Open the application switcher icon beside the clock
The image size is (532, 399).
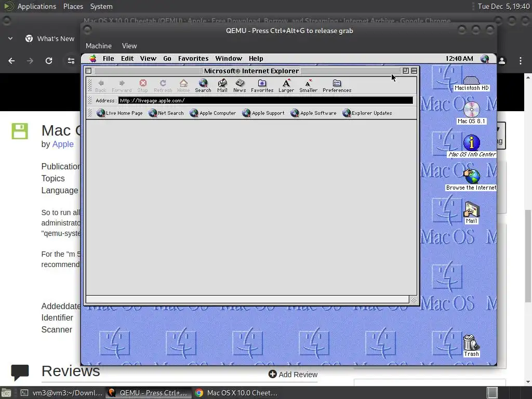(485, 59)
